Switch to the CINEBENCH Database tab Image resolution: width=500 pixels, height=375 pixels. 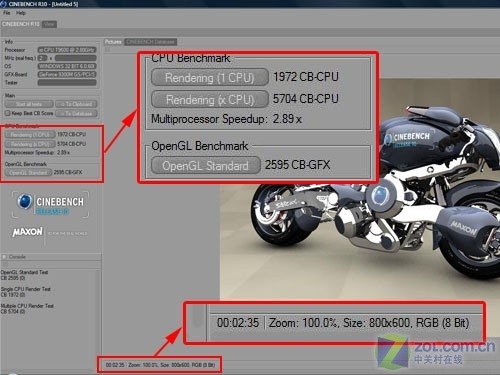[150, 42]
